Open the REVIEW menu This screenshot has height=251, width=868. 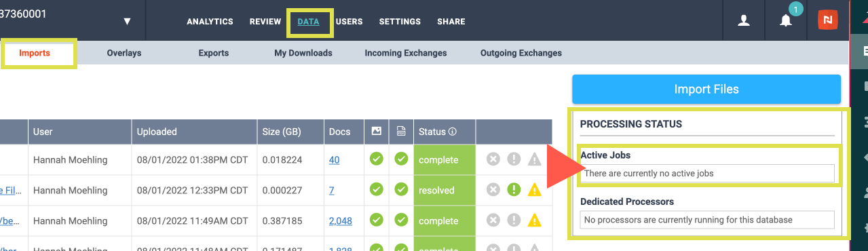(265, 22)
